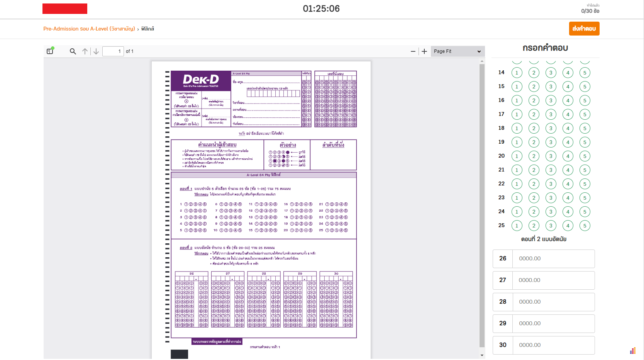This screenshot has height=360, width=644.
Task: Zoom out of the answer sheet document
Action: tap(413, 51)
